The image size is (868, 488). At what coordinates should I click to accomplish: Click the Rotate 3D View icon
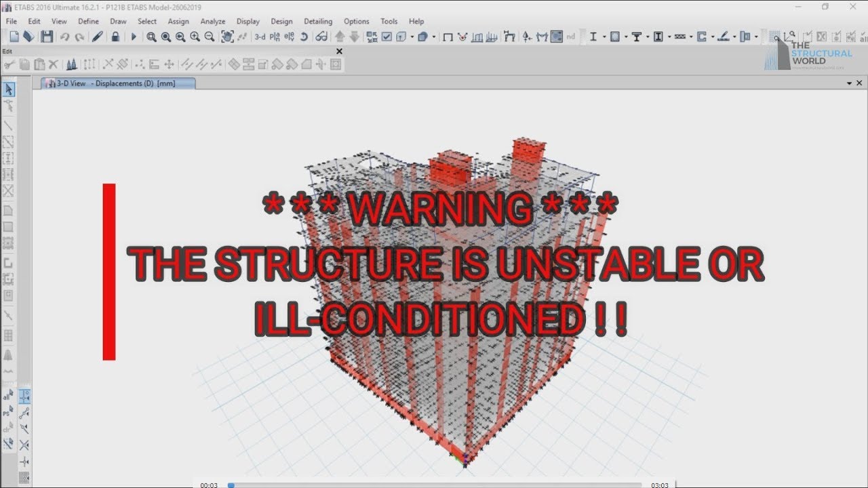[x=304, y=37]
